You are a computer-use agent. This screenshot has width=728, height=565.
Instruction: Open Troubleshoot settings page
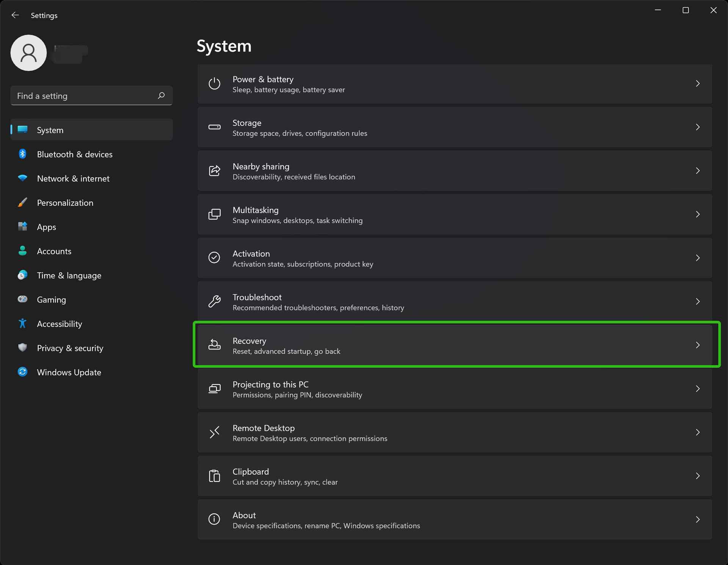click(454, 301)
